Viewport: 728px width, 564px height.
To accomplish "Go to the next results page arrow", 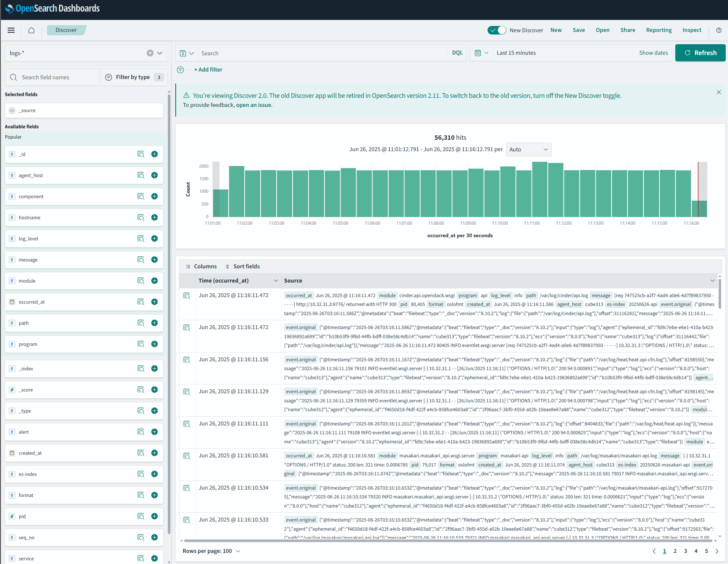I will coord(717,551).
